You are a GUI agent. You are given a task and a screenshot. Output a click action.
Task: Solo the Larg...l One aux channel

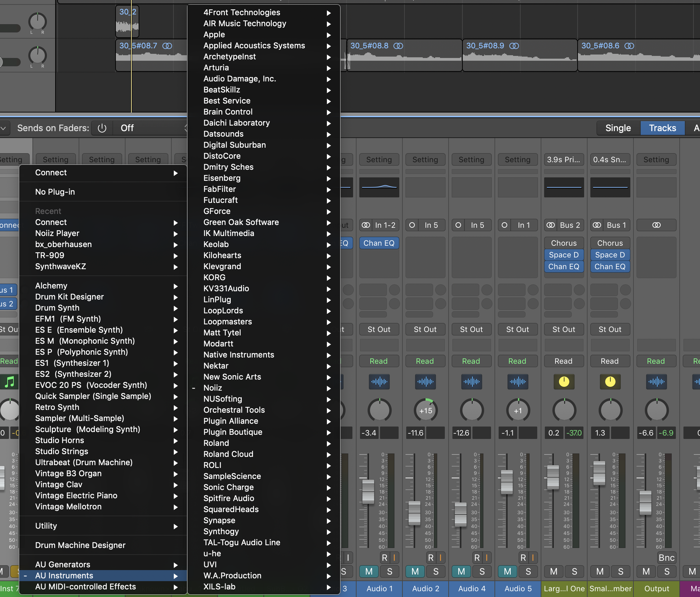point(574,572)
